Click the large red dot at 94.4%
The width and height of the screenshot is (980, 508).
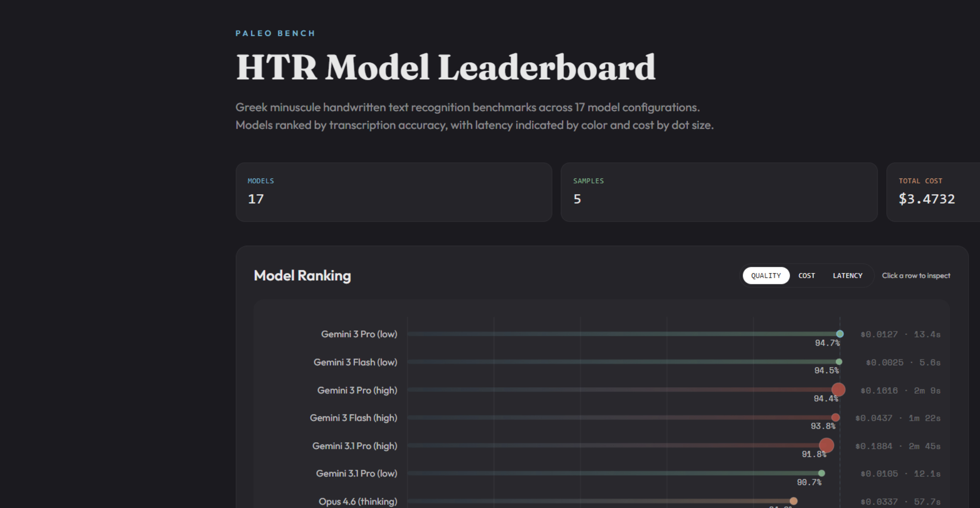coord(838,390)
